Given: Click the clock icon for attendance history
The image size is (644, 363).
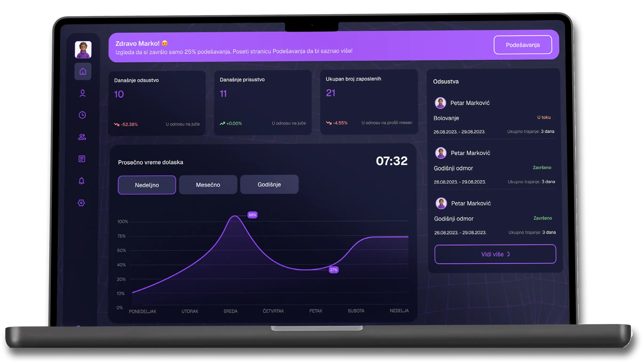Looking at the screenshot, I should [x=82, y=115].
